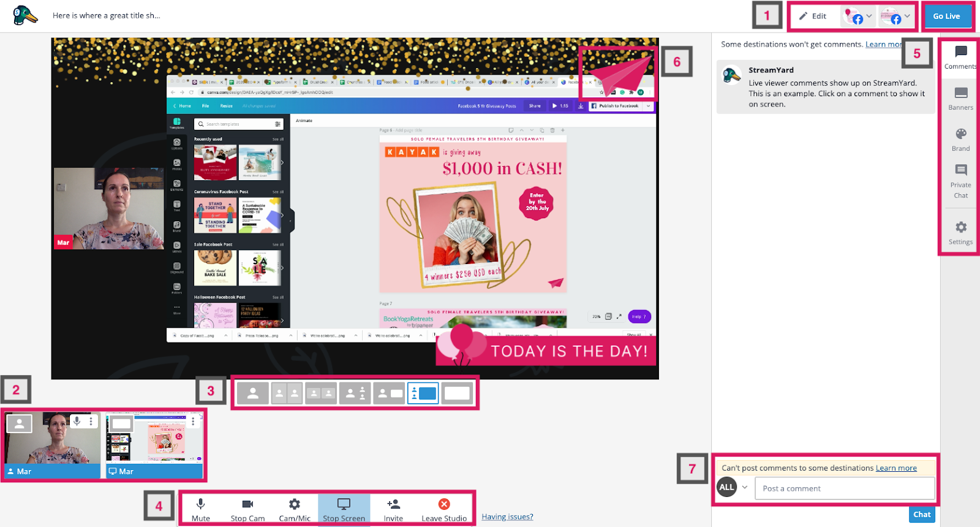
Task: Click the duck avatar on StreamYard comment
Action: click(732, 75)
